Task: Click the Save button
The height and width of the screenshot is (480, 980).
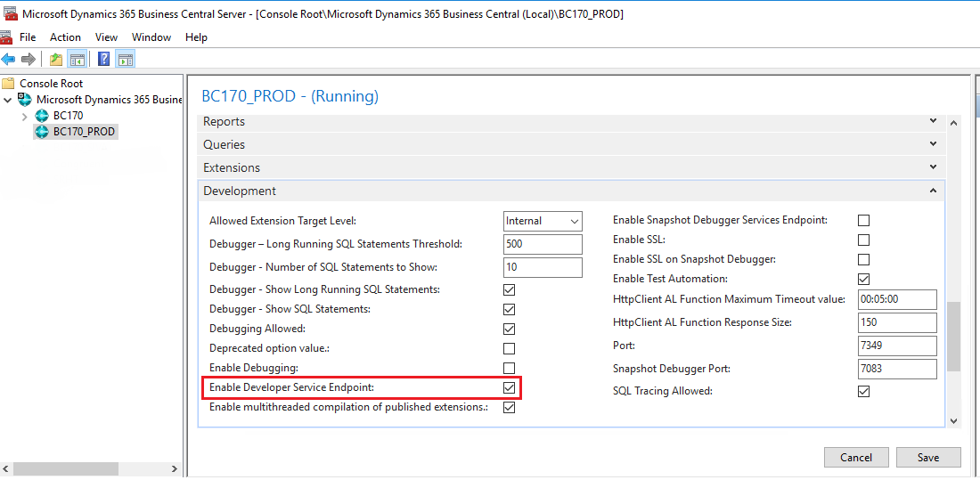Action: click(x=928, y=458)
